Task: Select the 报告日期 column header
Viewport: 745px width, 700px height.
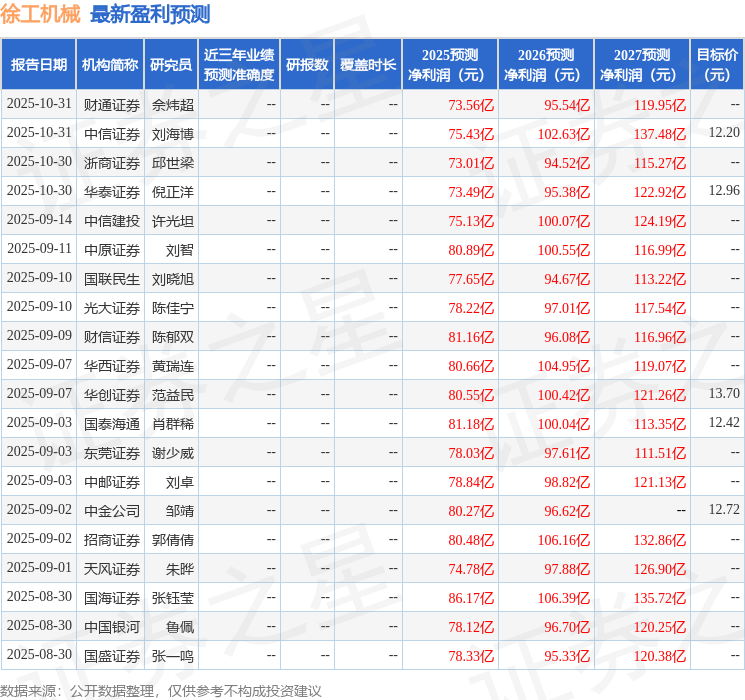Action: pyautogui.click(x=39, y=65)
